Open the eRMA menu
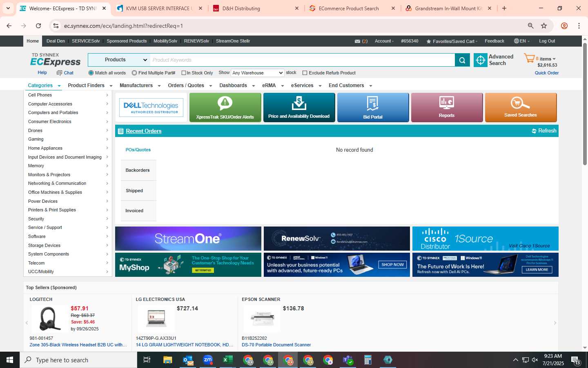Viewport: 588px width, 368px height. 273,85
